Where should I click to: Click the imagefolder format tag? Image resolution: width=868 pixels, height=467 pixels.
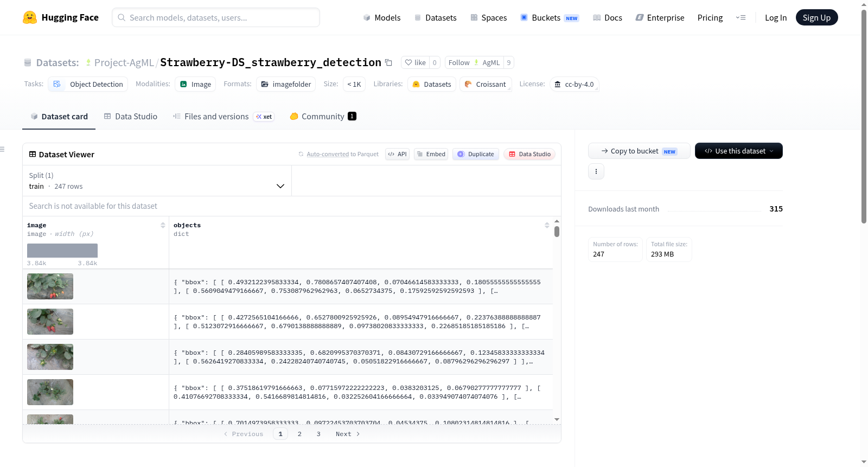[286, 84]
